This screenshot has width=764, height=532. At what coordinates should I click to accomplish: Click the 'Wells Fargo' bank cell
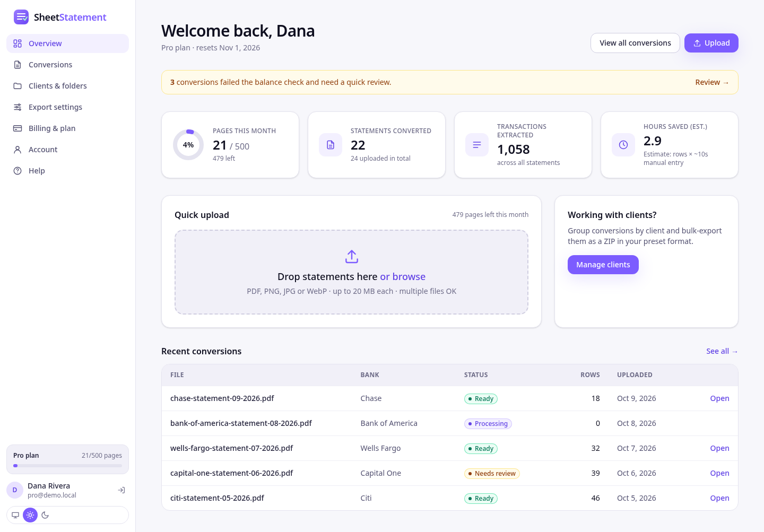[x=380, y=448]
